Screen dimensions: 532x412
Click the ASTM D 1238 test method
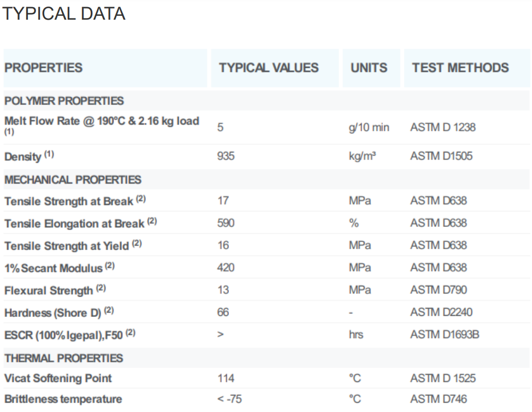[443, 127]
